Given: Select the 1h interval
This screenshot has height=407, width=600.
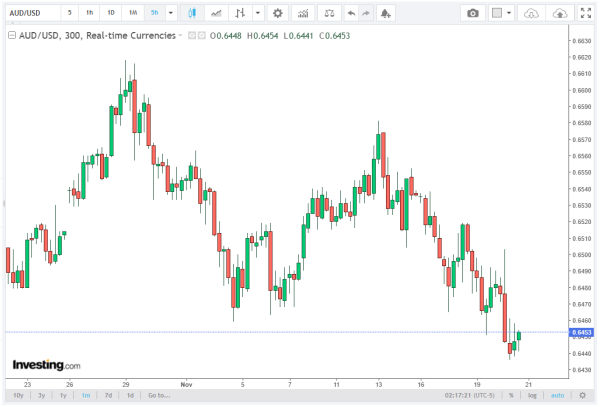Looking at the screenshot, I should point(89,13).
